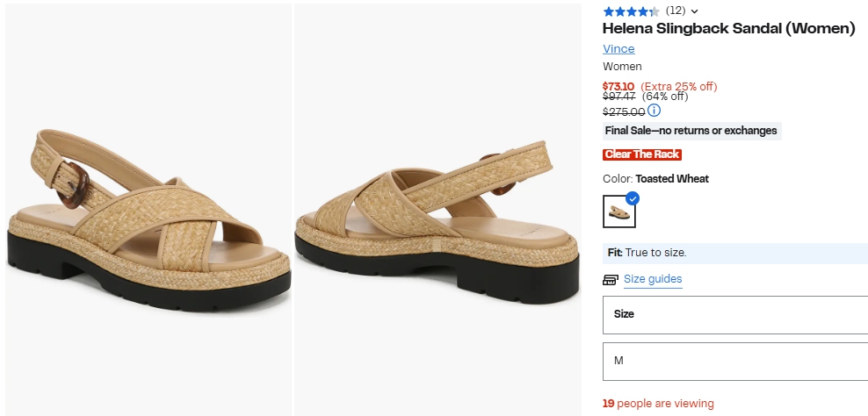Screen dimensions: 868x416
Task: Click the Fit: True to size banner
Action: [x=735, y=253]
